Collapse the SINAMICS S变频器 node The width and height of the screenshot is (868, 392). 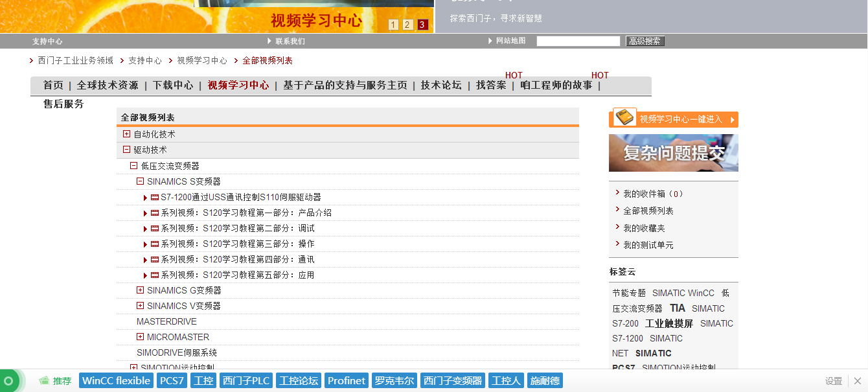click(140, 181)
